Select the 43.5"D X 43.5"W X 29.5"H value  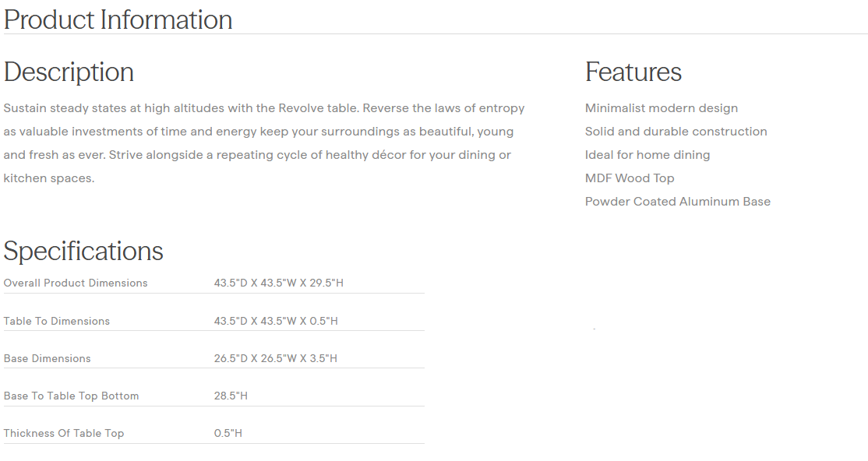tap(278, 283)
